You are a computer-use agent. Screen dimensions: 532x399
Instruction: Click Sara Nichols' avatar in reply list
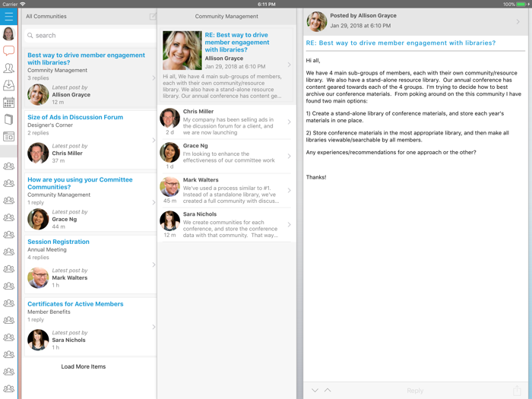(x=169, y=221)
